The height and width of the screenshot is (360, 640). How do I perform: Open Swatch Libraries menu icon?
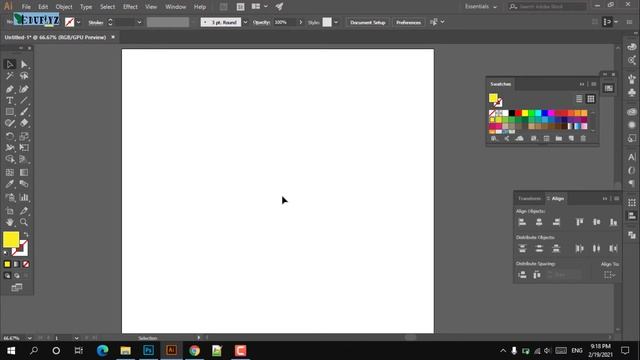[x=494, y=139]
